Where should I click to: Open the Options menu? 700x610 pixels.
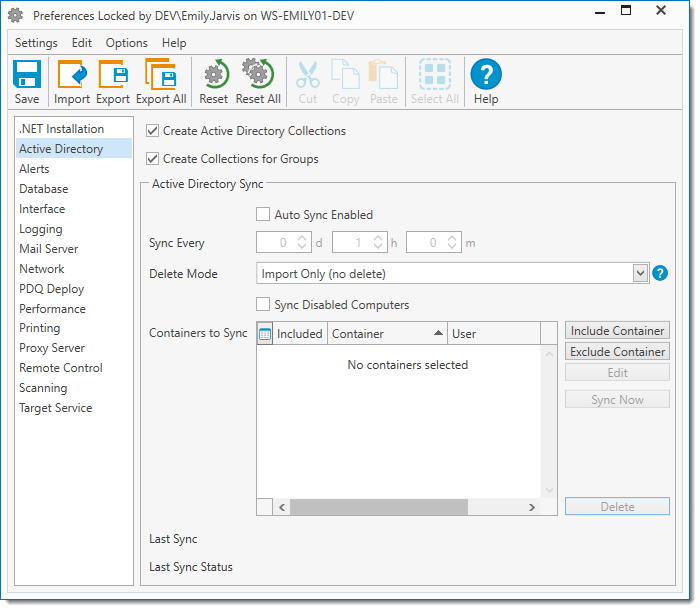[126, 43]
